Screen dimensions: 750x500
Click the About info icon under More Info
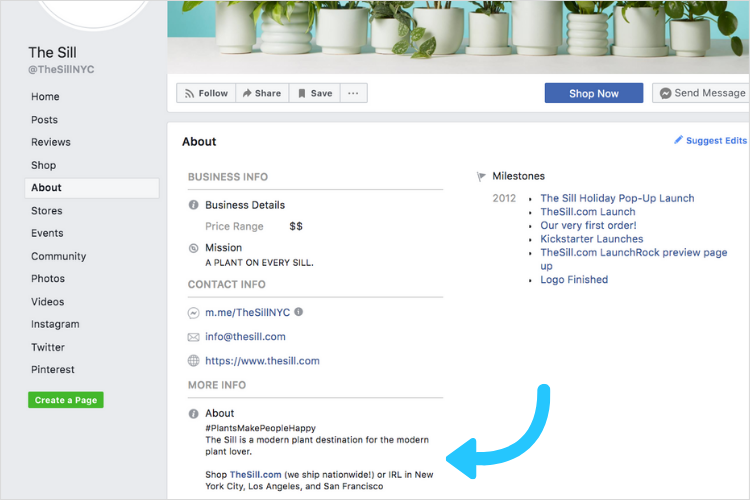point(193,414)
